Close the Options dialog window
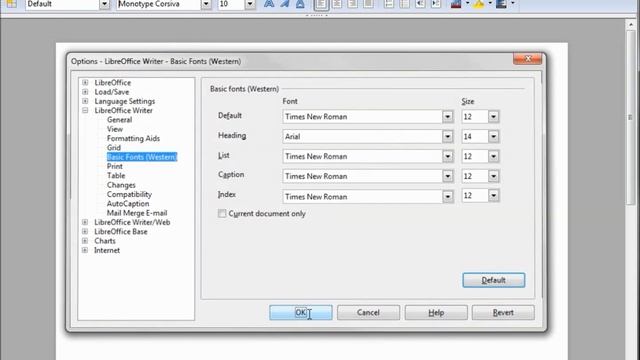 tap(527, 59)
